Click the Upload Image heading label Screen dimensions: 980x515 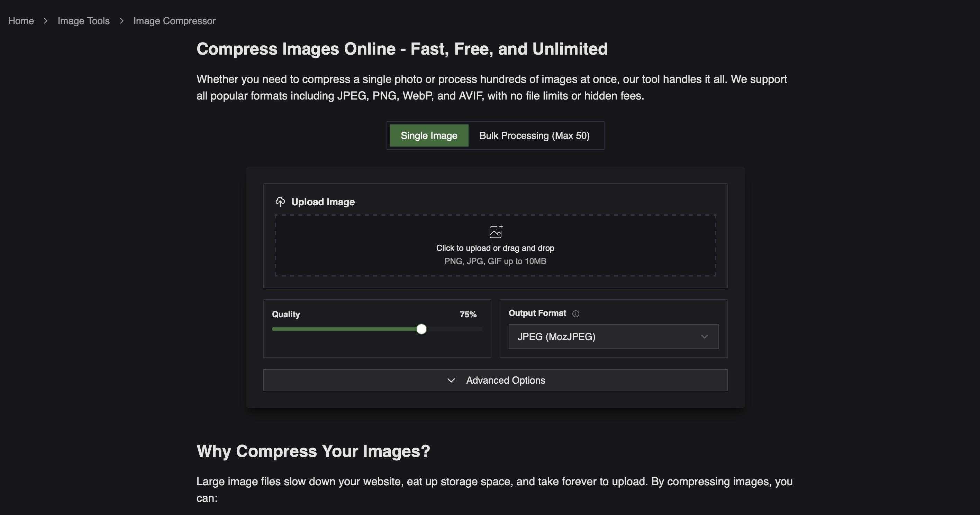coord(323,202)
